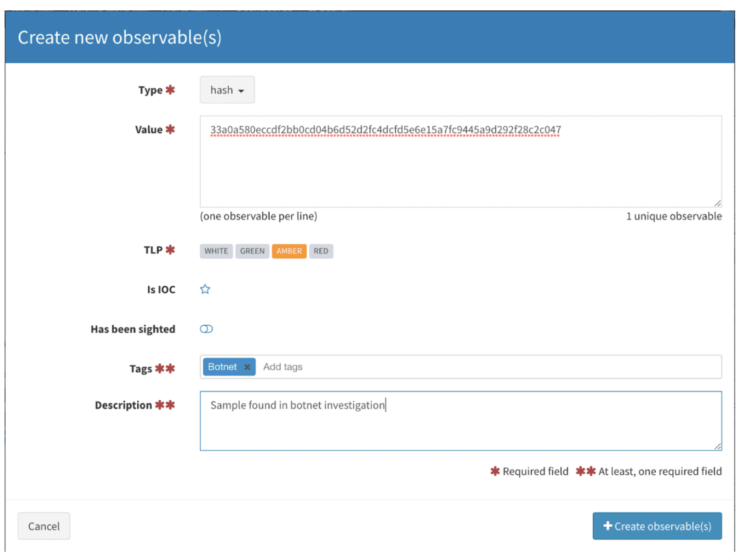Click the Create observable(s) button
This screenshot has width=741, height=560.
pyautogui.click(x=656, y=526)
